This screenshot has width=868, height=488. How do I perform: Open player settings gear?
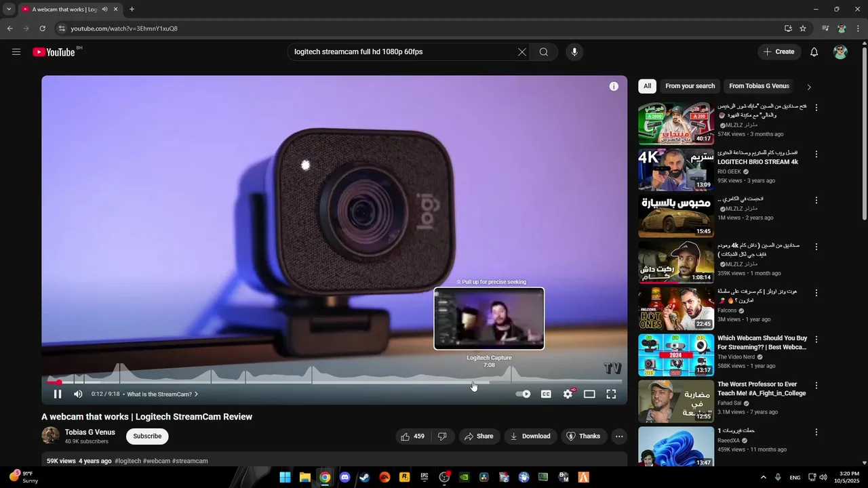(x=568, y=394)
